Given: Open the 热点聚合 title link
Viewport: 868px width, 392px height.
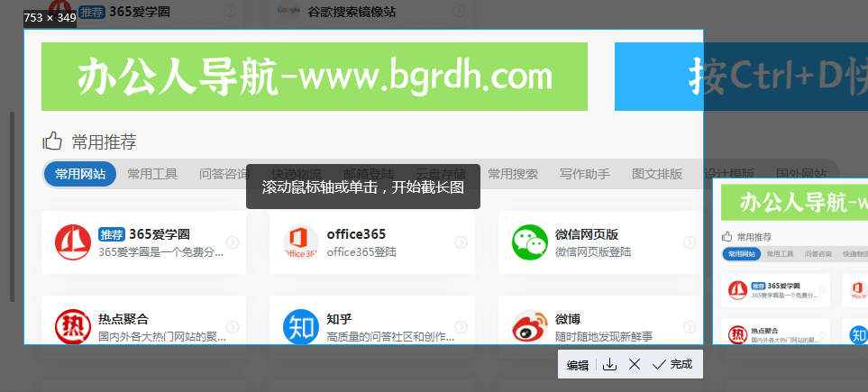Looking at the screenshot, I should pos(123,319).
